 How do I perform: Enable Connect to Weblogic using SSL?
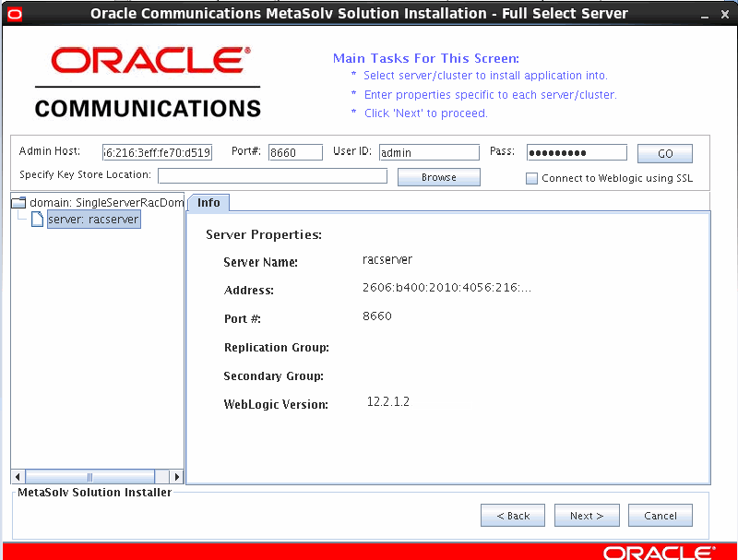[x=531, y=178]
